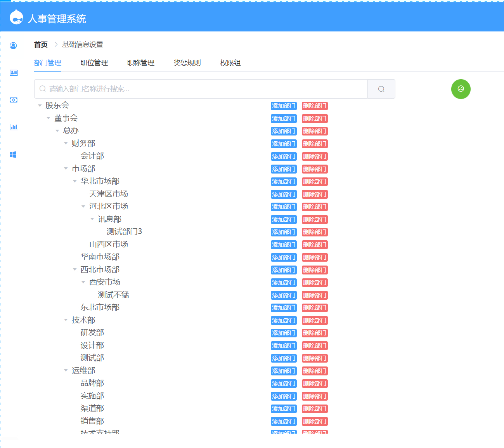Open the Windows-logo system sidebar icon
Viewport: 504px width, 448px height.
13,155
